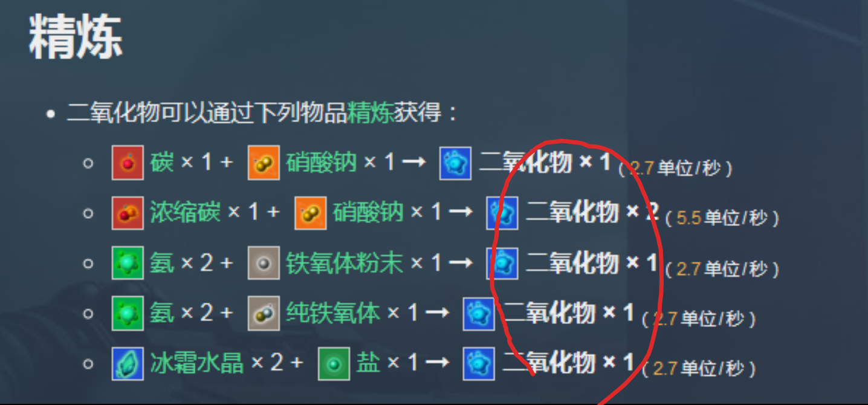This screenshot has width=868, height=405.
Task: Click the 浓缩碳 condensed carbon icon
Action: [x=128, y=213]
